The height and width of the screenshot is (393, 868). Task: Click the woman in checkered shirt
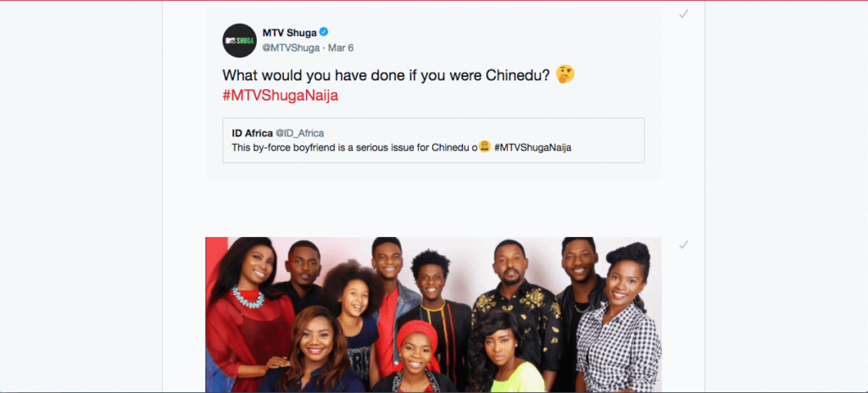point(620,321)
